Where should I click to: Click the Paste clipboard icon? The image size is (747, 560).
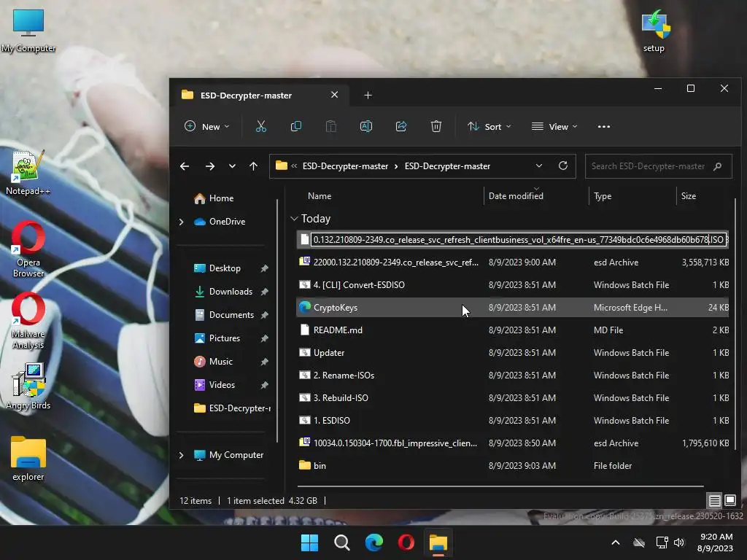(330, 127)
